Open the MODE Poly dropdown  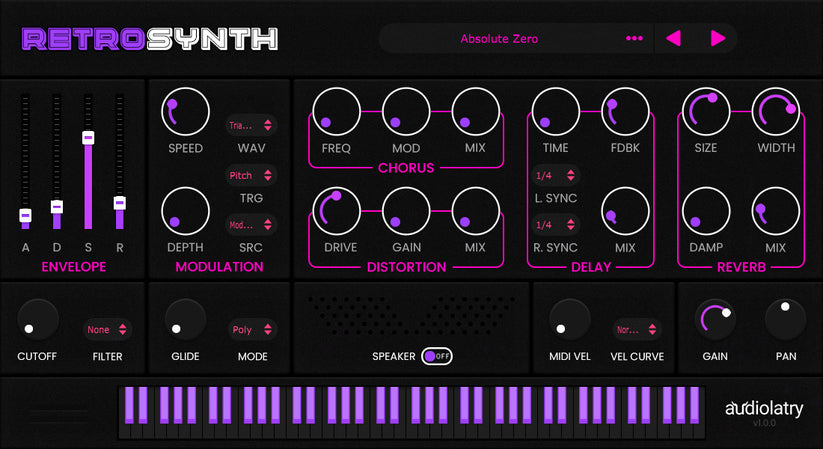tap(252, 329)
